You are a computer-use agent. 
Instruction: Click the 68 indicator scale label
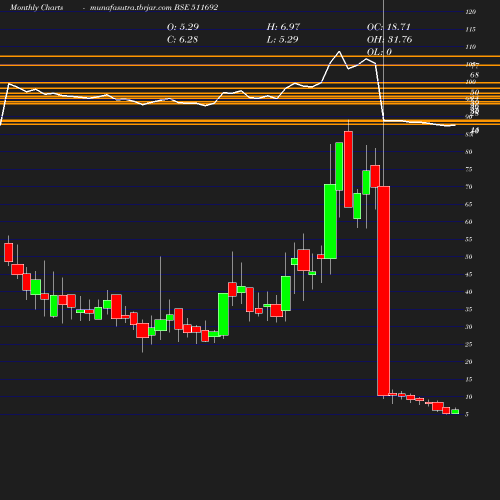click(474, 75)
